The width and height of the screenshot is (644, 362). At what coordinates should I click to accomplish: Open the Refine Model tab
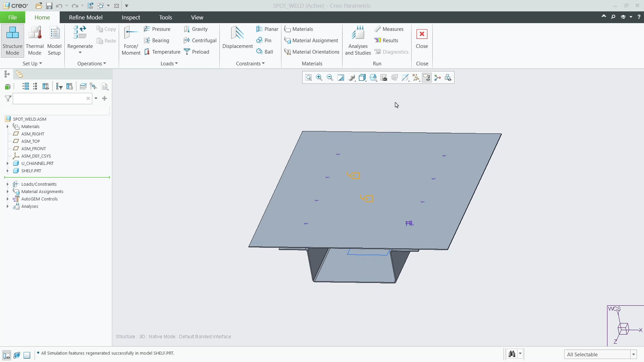pyautogui.click(x=86, y=17)
